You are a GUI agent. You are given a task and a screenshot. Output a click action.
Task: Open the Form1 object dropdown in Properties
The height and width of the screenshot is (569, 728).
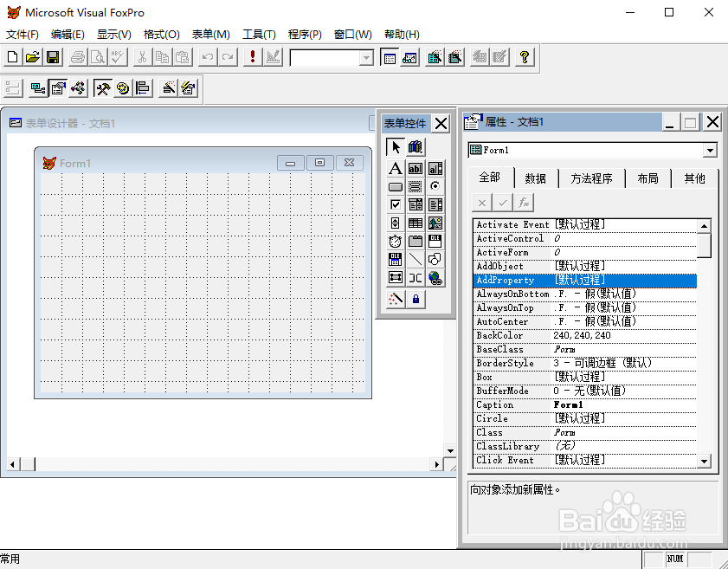[x=710, y=150]
